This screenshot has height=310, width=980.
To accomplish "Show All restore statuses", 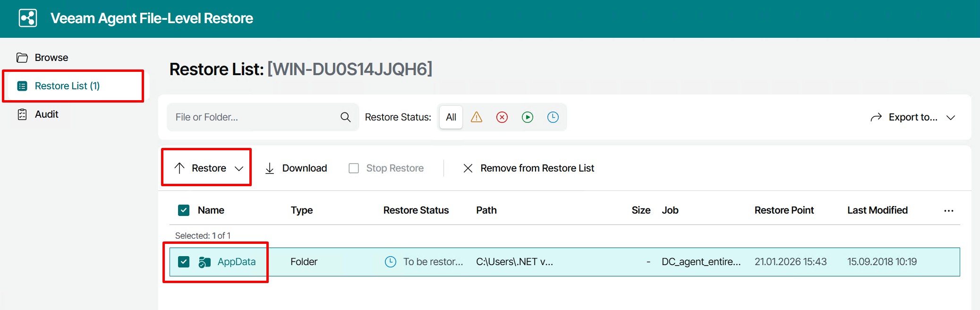I will [x=451, y=117].
